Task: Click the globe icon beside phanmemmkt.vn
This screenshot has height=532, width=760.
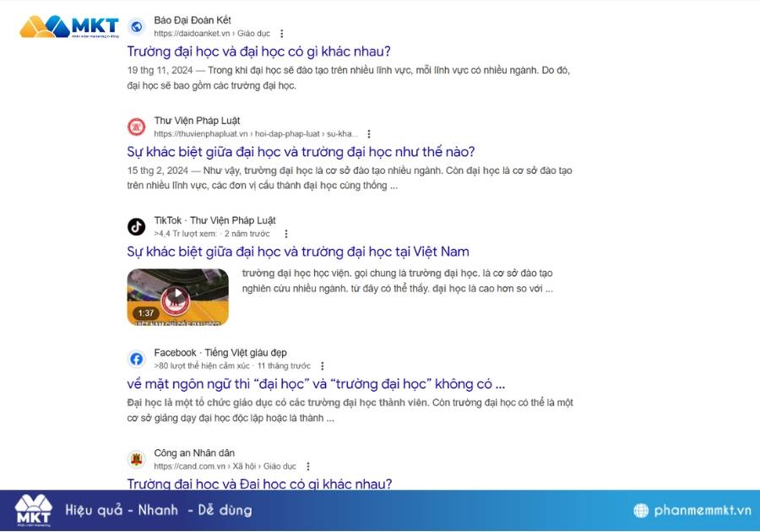Action: [641, 510]
